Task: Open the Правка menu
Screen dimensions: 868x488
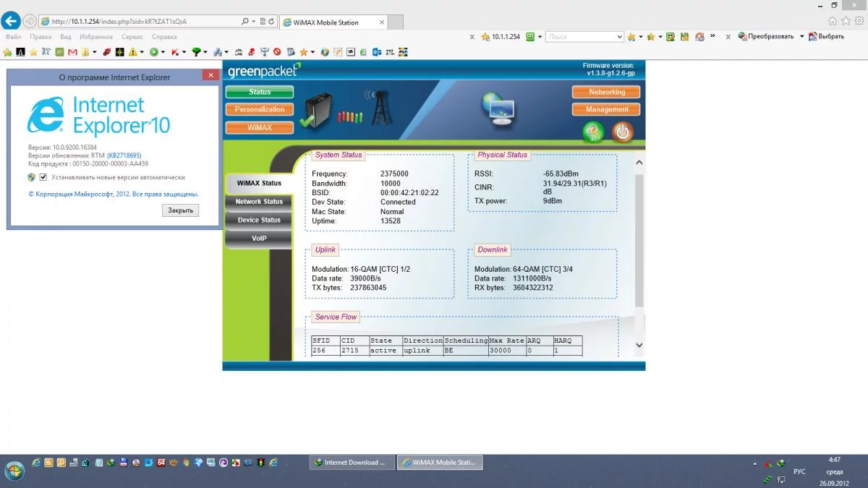Action: 41,36
